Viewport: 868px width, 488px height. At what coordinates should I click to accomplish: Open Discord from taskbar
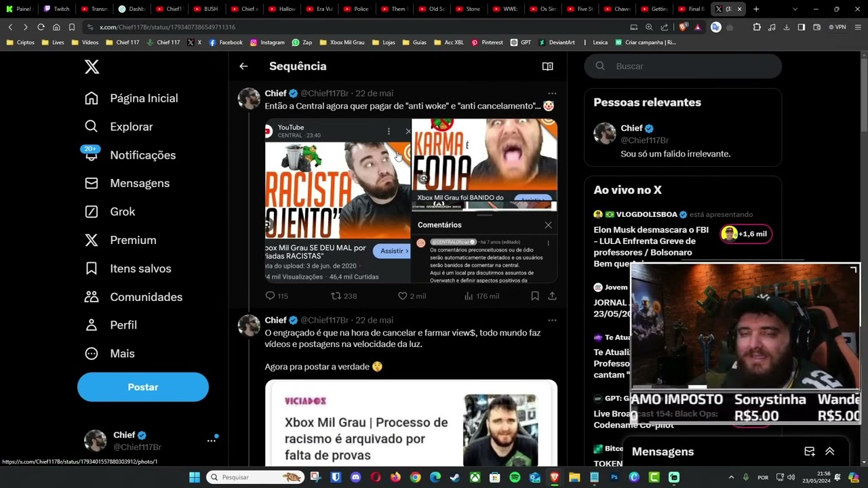[355, 477]
